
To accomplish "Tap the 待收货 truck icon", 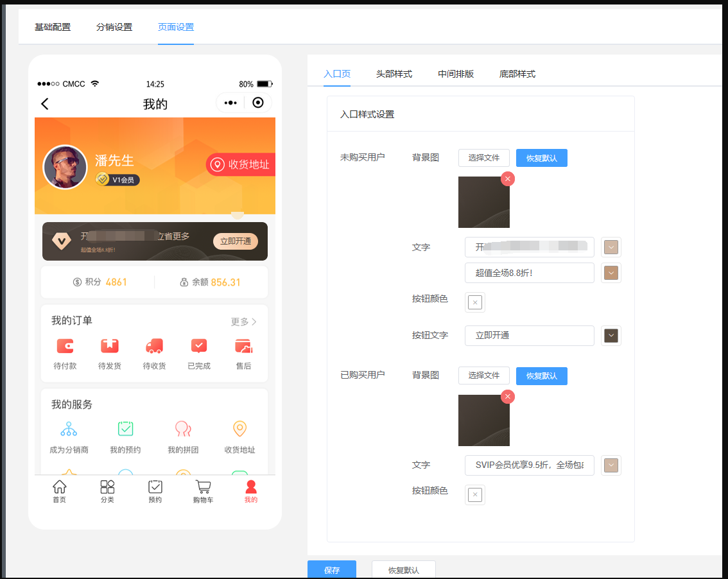I will tap(154, 347).
